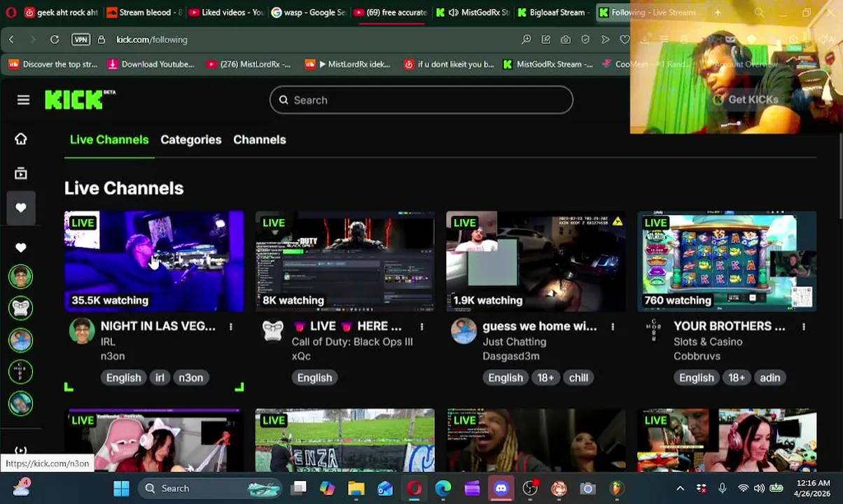Click the n3on tag chip

(190, 377)
